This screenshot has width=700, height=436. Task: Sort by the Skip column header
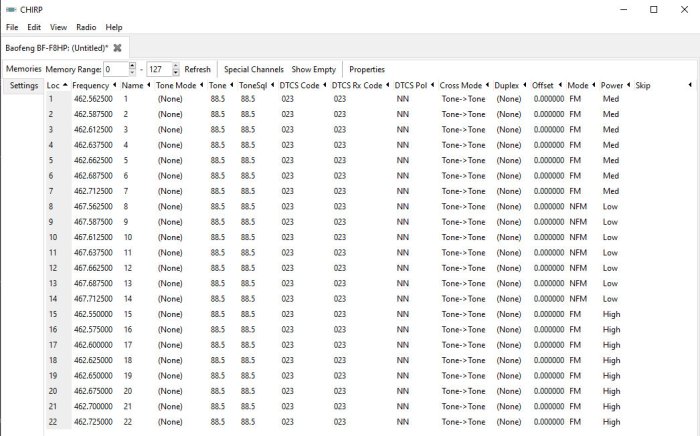pos(663,85)
